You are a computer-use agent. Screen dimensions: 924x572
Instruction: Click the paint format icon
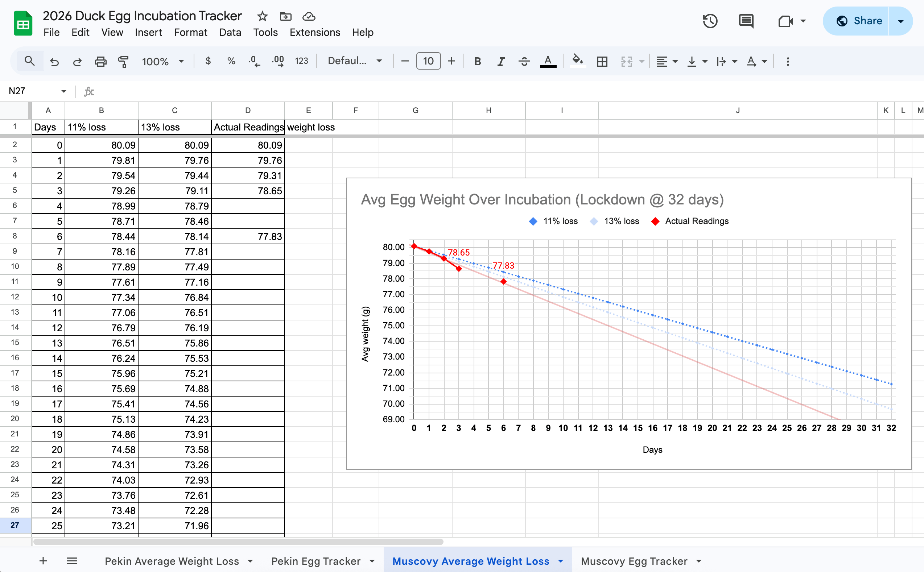(x=123, y=61)
